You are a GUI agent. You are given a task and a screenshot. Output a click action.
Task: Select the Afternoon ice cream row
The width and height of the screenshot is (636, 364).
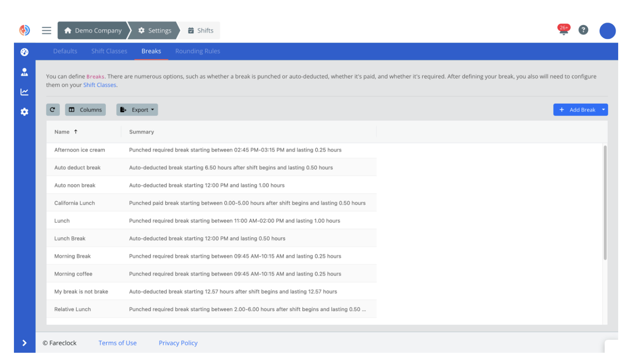tap(211, 150)
